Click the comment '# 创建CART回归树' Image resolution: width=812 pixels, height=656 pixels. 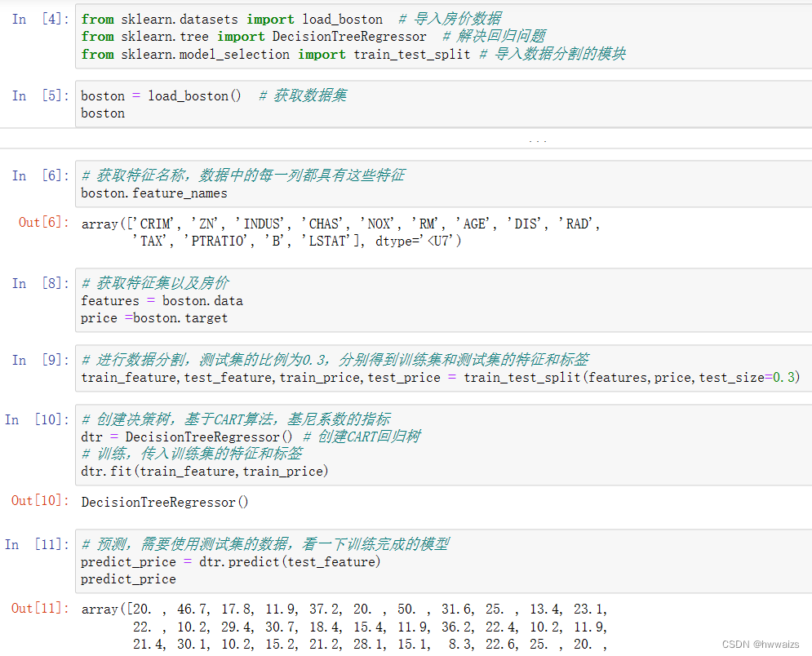pos(362,437)
